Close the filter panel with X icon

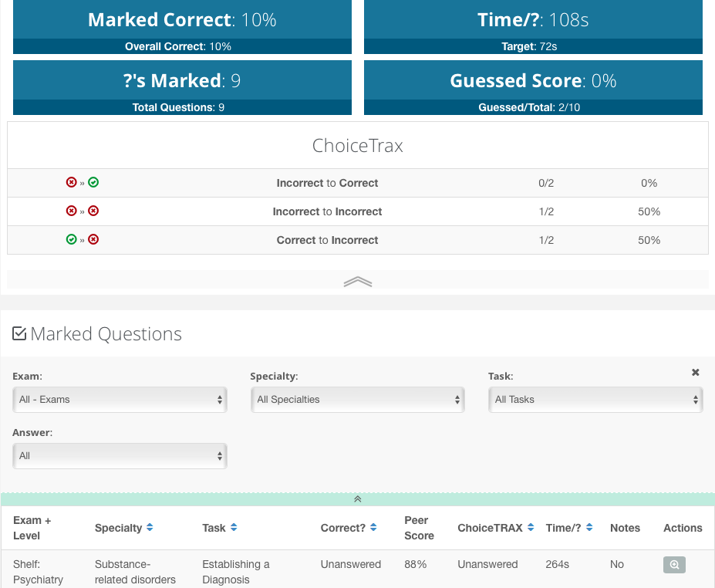click(x=695, y=373)
